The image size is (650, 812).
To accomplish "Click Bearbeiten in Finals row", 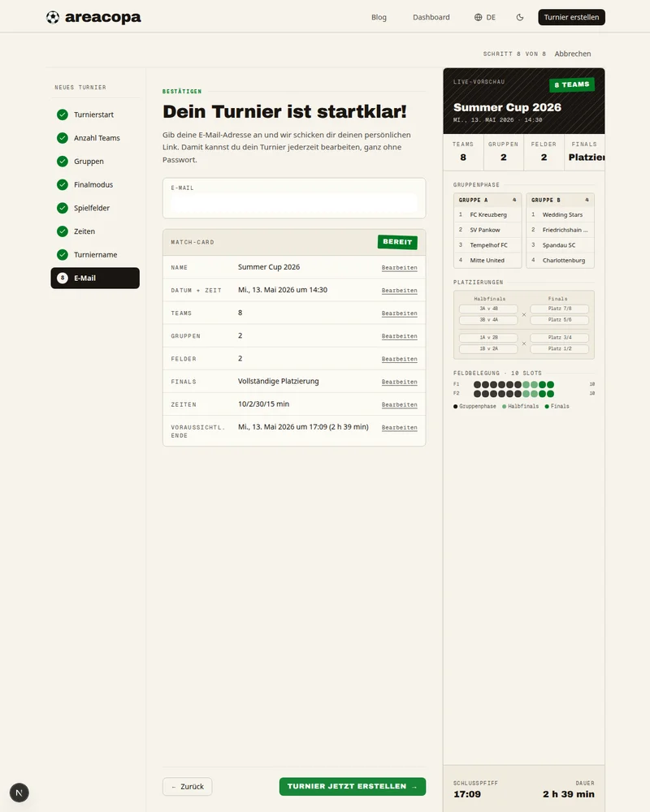I will [x=399, y=382].
